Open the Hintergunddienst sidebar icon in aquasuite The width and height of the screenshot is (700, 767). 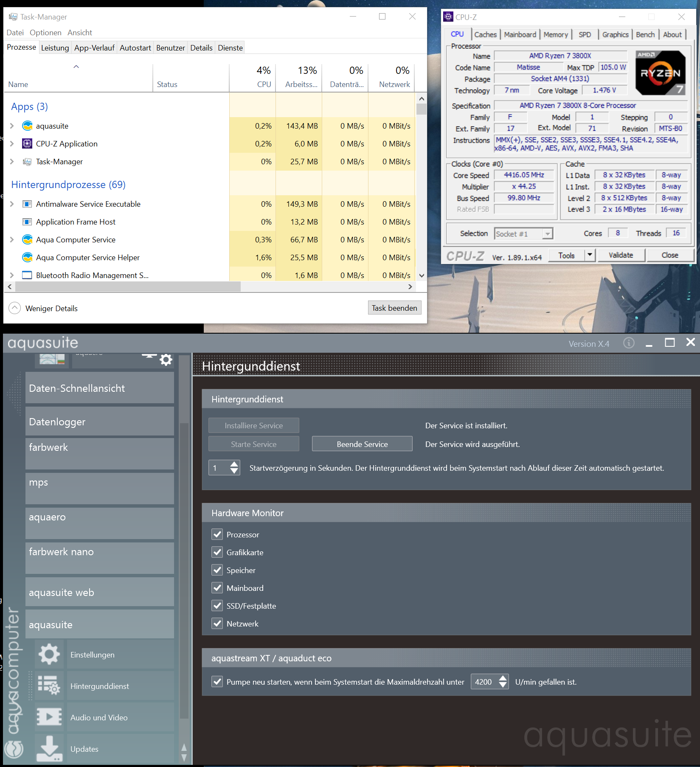(x=49, y=686)
